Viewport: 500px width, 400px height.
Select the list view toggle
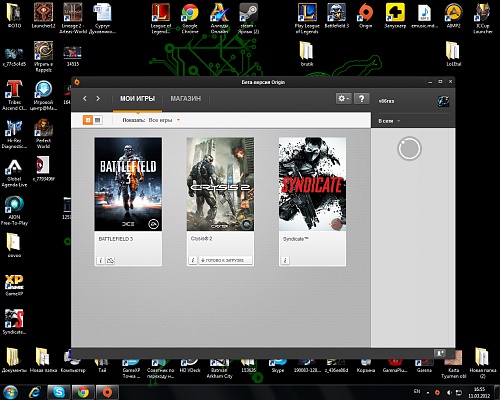tap(97, 120)
